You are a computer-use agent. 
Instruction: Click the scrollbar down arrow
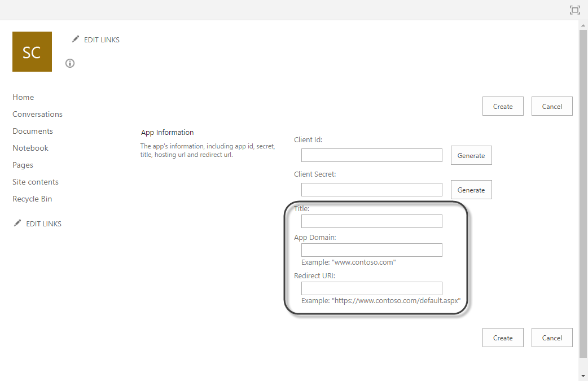coord(583,376)
